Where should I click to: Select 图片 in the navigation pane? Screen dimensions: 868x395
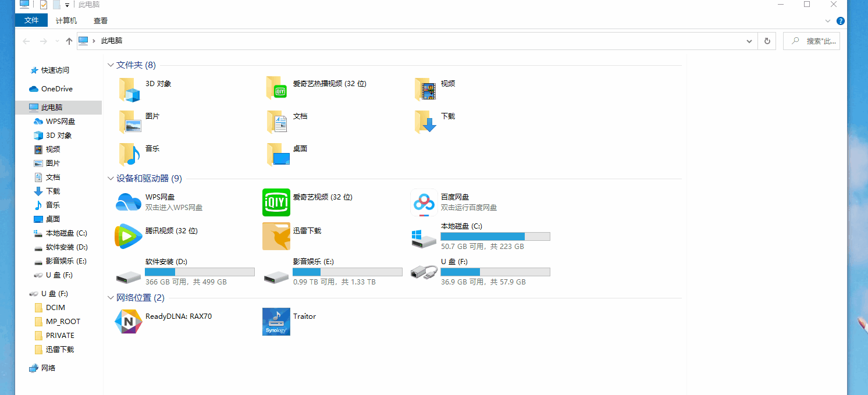(53, 163)
